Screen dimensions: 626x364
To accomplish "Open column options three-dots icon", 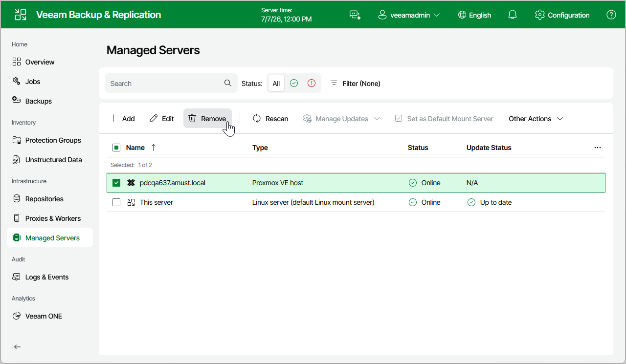I will pos(598,148).
